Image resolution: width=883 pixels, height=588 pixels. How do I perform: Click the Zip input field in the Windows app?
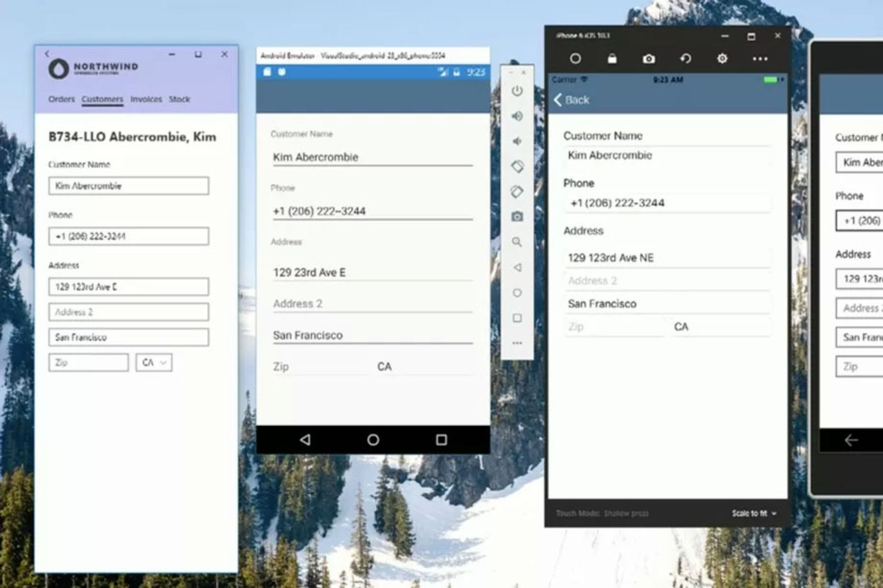[x=88, y=362]
